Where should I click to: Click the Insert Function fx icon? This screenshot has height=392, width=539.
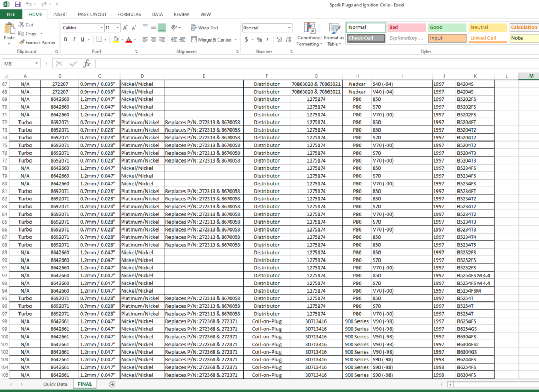coord(87,63)
